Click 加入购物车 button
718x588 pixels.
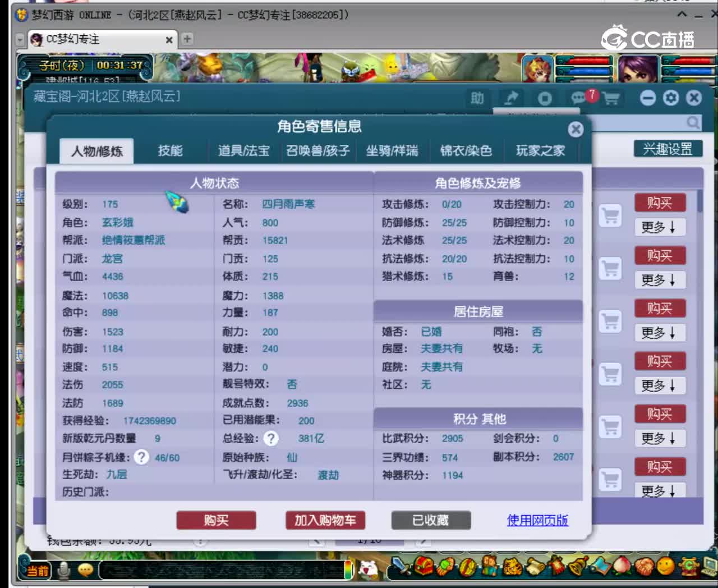[325, 520]
